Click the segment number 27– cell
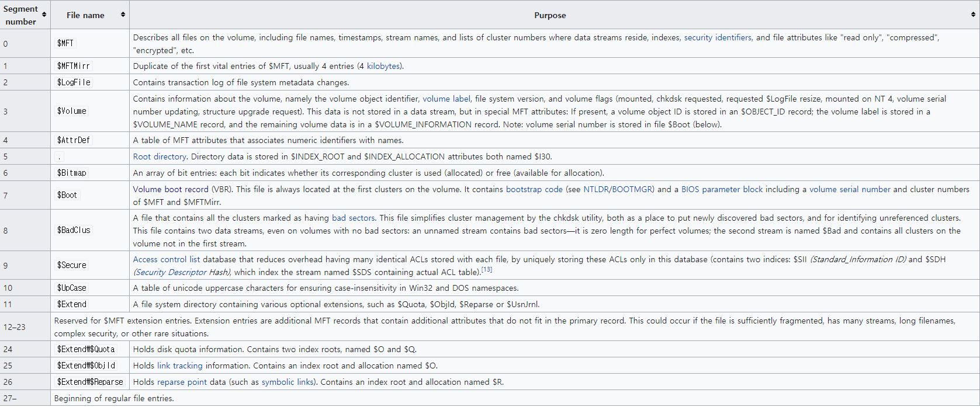980x407 pixels. click(25, 398)
